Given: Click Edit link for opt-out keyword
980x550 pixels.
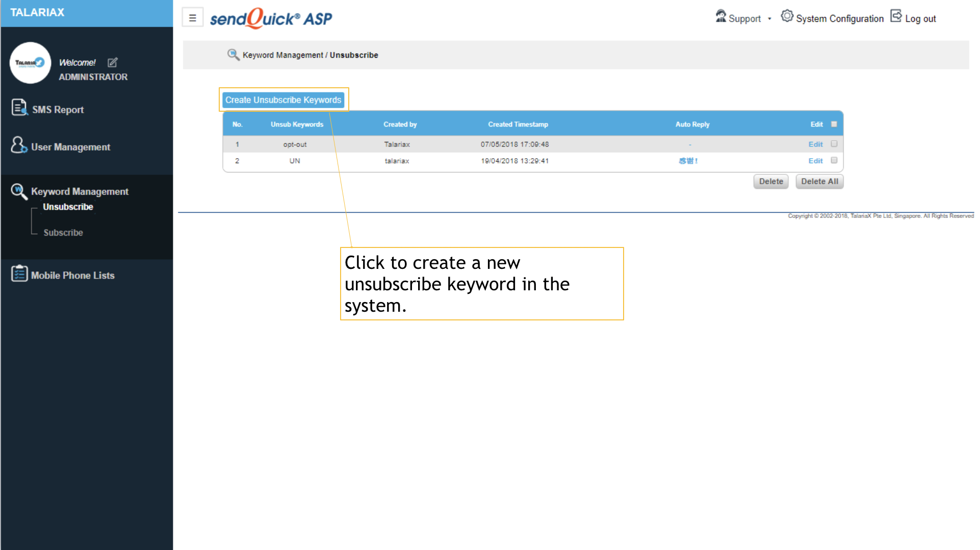Looking at the screenshot, I should pos(815,144).
